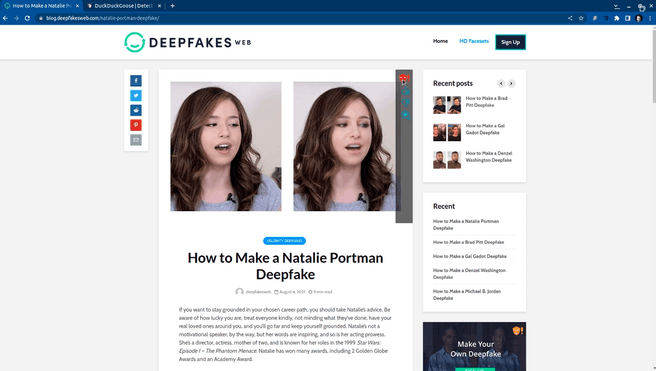Click the Facebook share icon
This screenshot has height=371, width=656.
(136, 81)
